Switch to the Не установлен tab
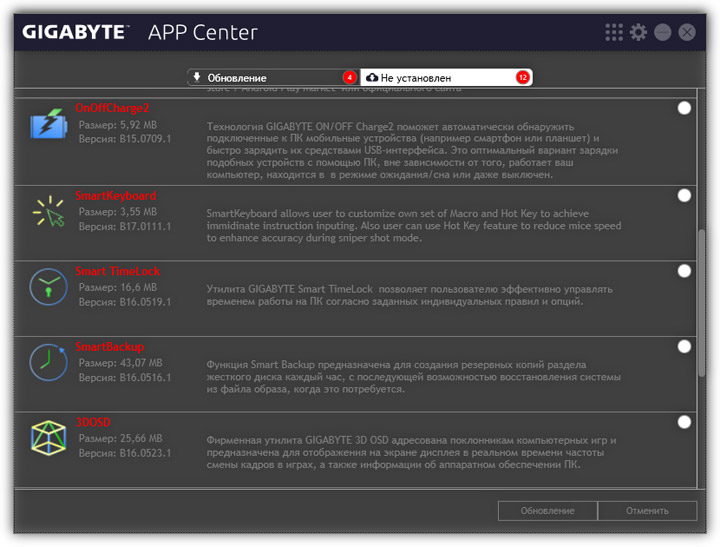This screenshot has width=720, height=547. coord(446,78)
